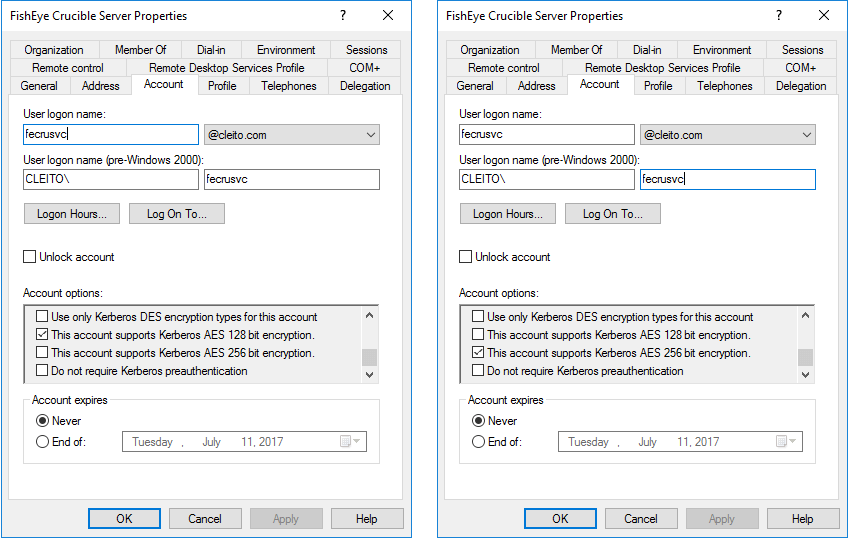Focus pre-Windows 2000 fecrusvc field in right dialog
The image size is (850, 538).
(x=727, y=180)
